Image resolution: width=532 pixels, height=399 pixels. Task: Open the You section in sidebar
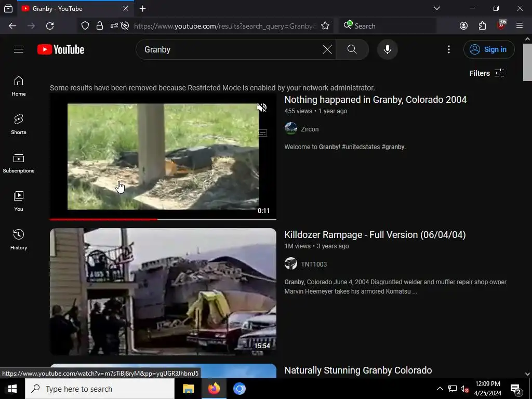19,201
